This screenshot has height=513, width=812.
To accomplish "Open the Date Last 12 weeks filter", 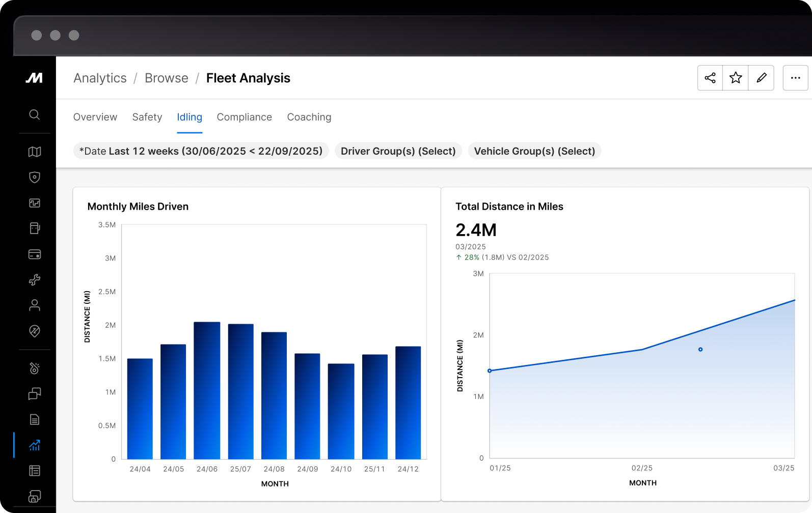I will 201,151.
